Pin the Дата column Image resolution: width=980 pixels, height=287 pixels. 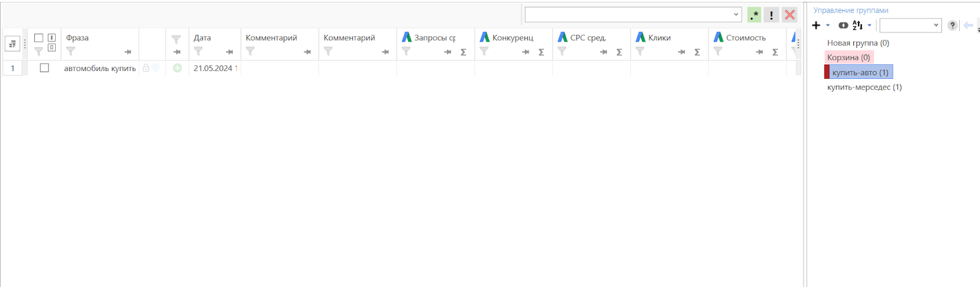click(x=229, y=52)
